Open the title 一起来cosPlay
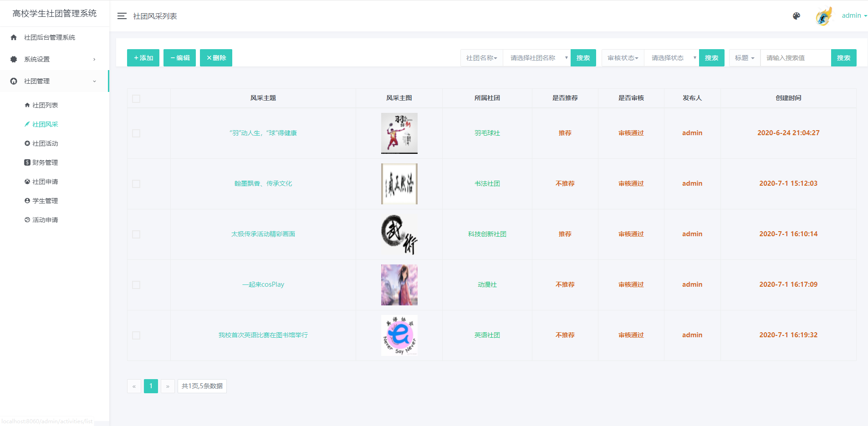Screen dimensions: 868x426 [263, 284]
